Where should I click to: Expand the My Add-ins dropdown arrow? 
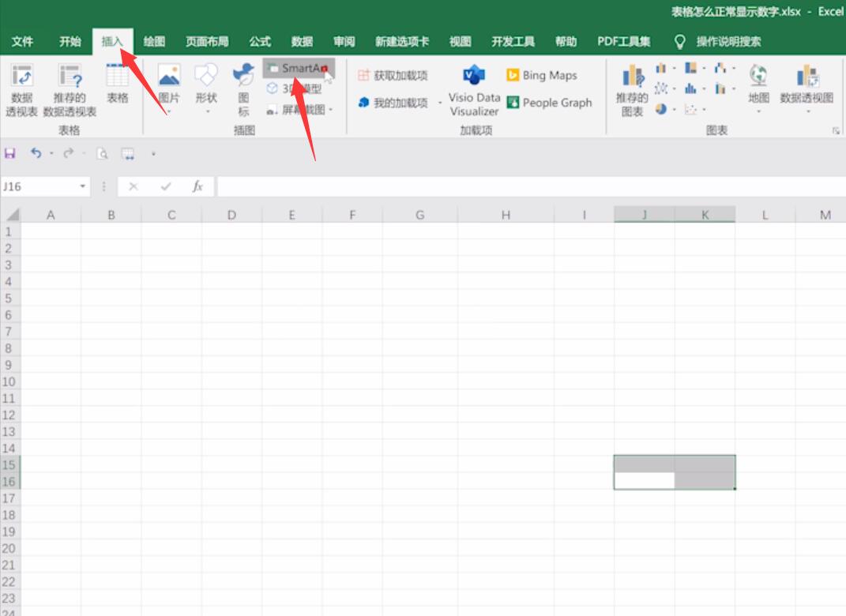(x=440, y=103)
